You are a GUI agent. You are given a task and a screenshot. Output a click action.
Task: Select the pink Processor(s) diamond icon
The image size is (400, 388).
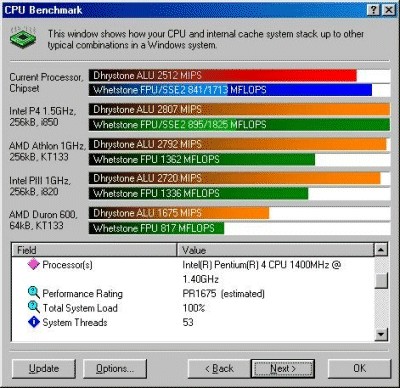click(x=33, y=264)
